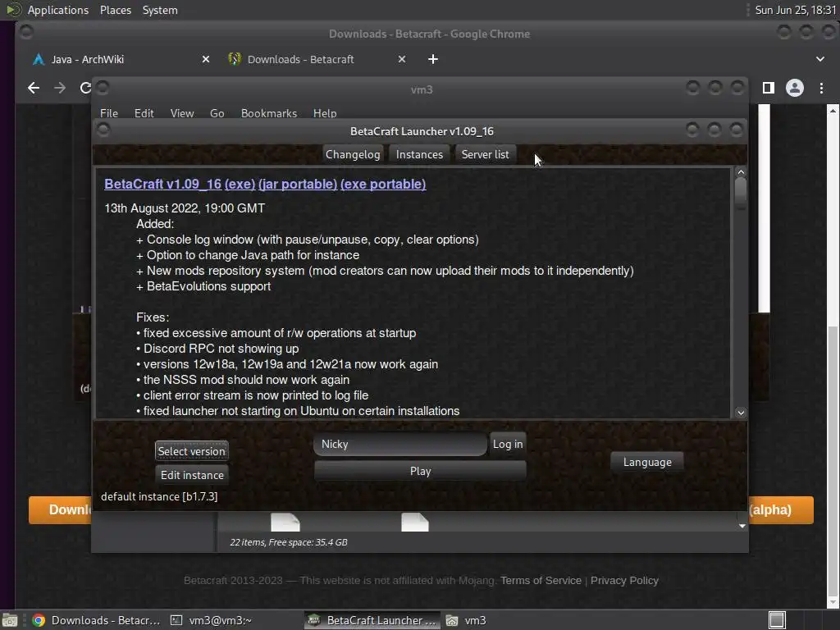Open the Help menu in vm3 window
The height and width of the screenshot is (630, 840).
[325, 113]
